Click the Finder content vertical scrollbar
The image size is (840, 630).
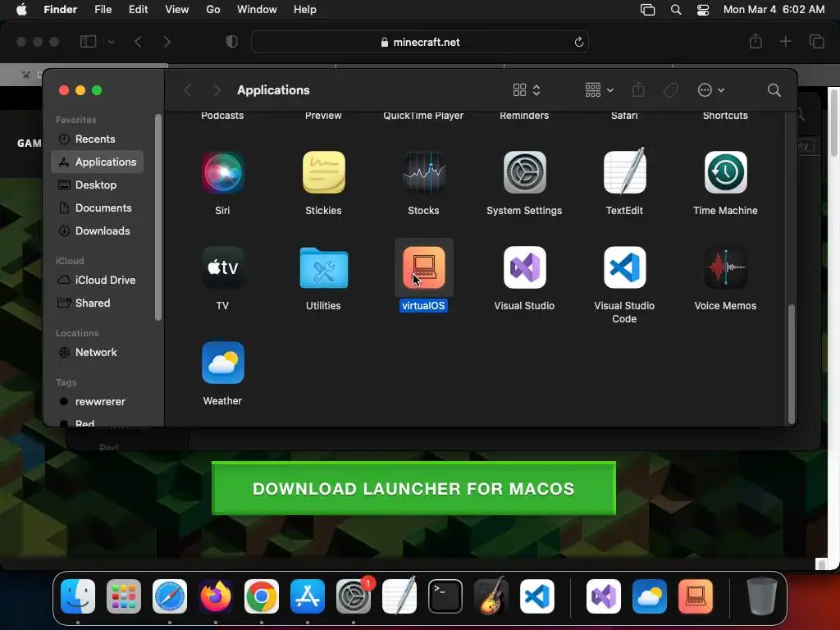pos(791,364)
